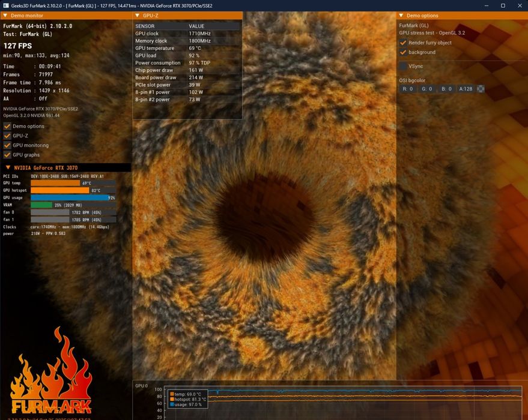Click the Frames 71997 value
Screen dimensions: 528x420
pos(46,74)
